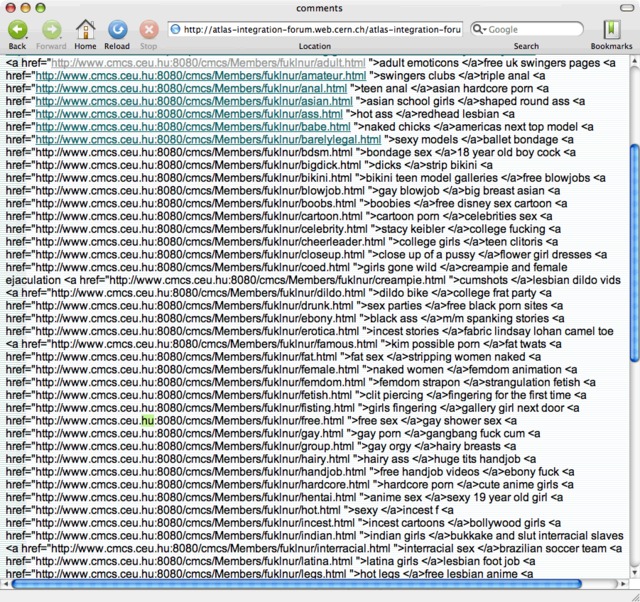Click the blue horizontal scrollbar thumb

click(x=297, y=584)
